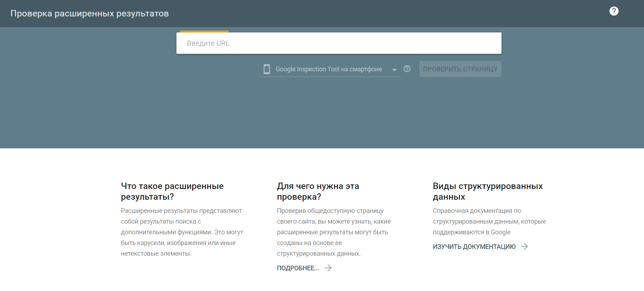The width and height of the screenshot is (644, 291).
Task: Click the Для чего нужна эта проверка heading
Action: [x=318, y=191]
